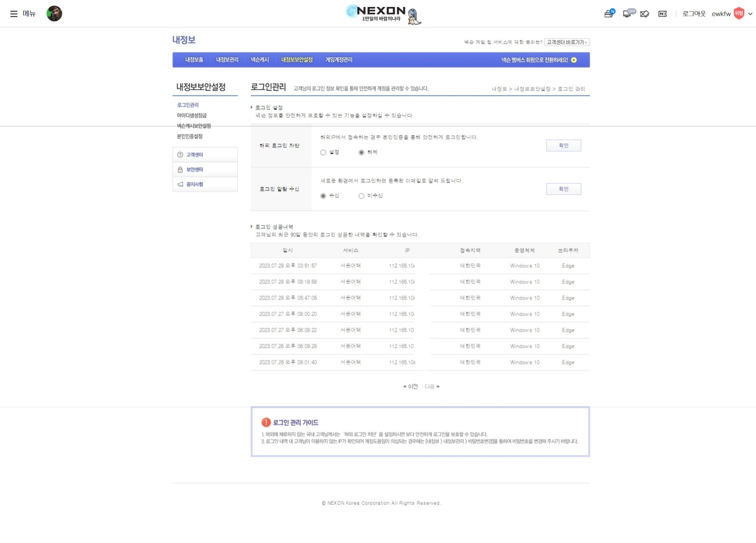This screenshot has width=756, height=543.
Task: Click the profile avatar picture
Action: pos(54,14)
